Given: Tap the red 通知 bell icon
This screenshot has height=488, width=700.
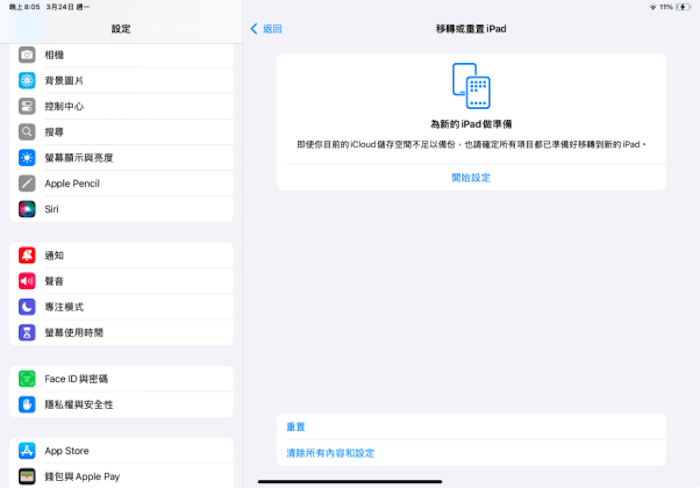Looking at the screenshot, I should click(x=27, y=255).
